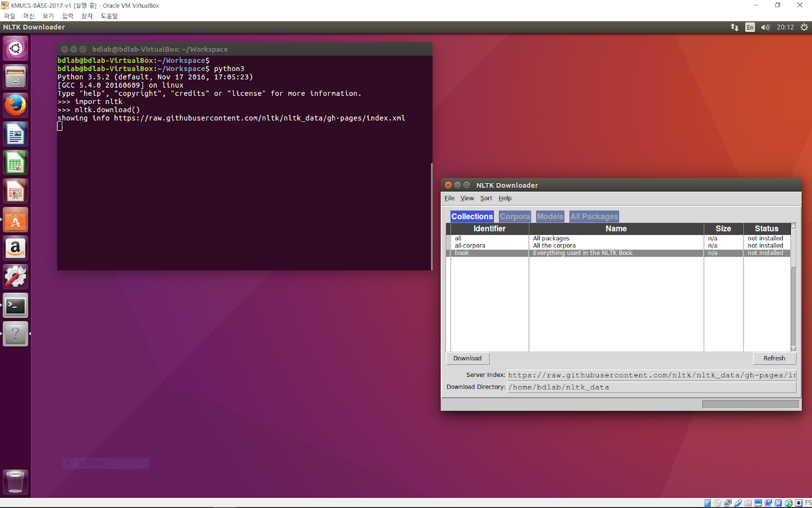Switch to the Terminal launcher icon
The height and width of the screenshot is (508, 812).
click(x=15, y=305)
